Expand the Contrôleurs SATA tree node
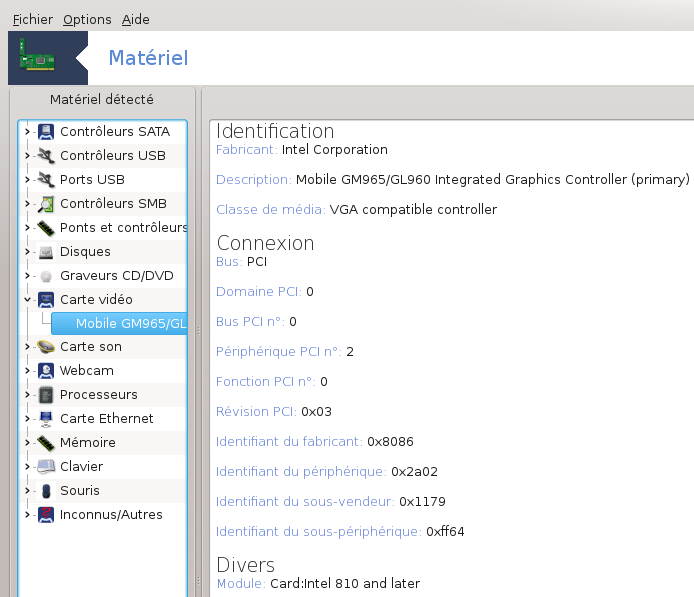 click(27, 131)
